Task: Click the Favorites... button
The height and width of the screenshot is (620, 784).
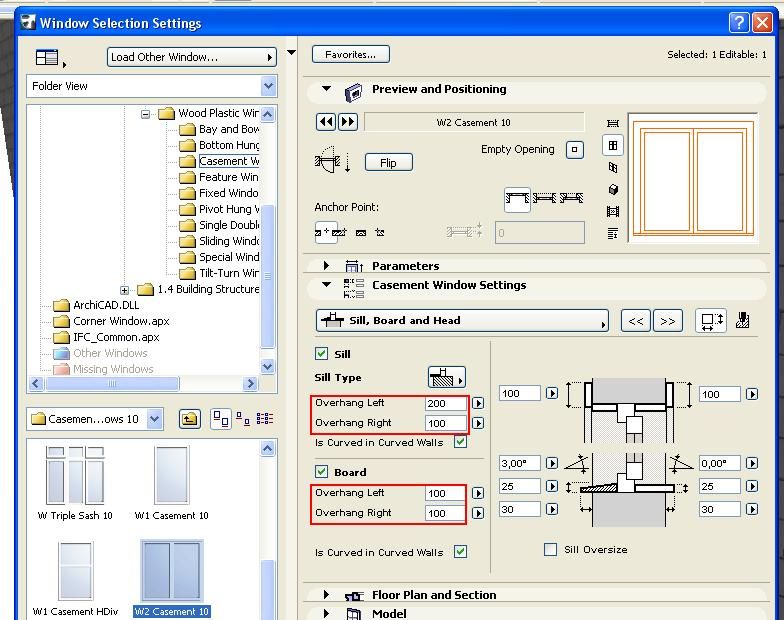Action: pos(350,54)
